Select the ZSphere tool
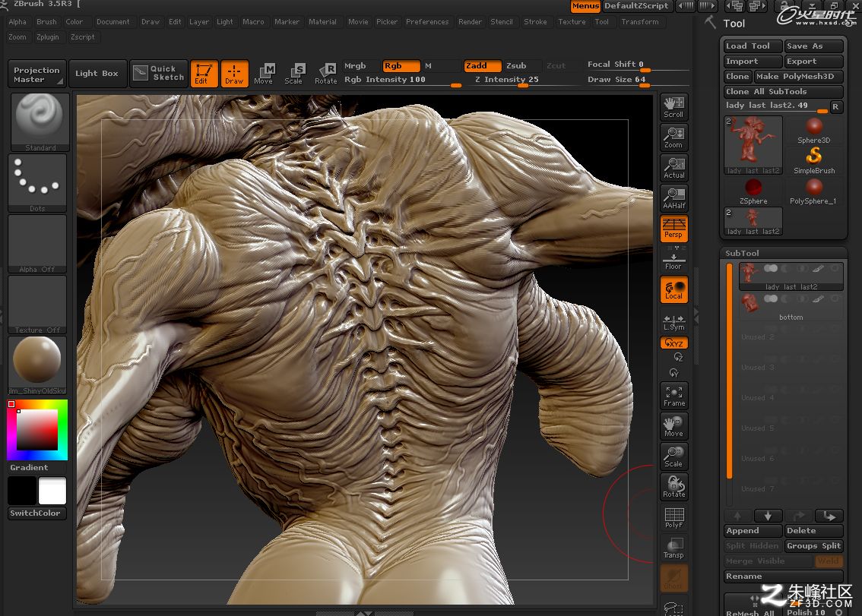Screen dimensions: 862x616 point(753,191)
